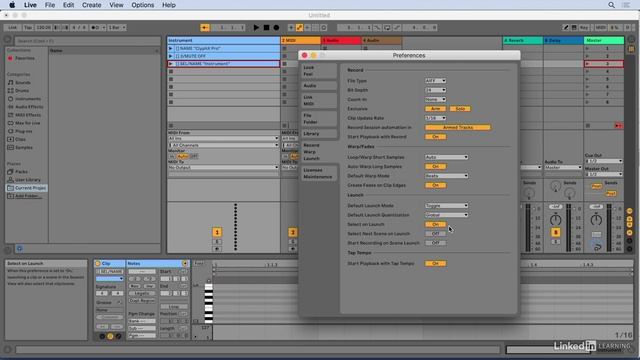This screenshot has width=640, height=360.
Task: Toggle Start Playback with Tap Tempo
Action: coord(435,264)
